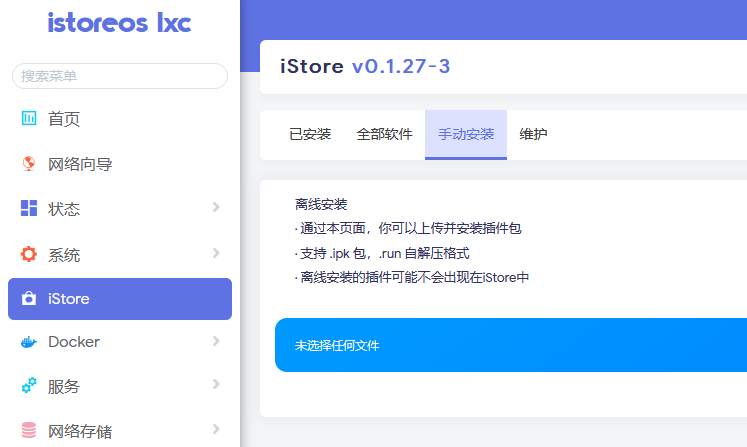Click the 网络向导 globe icon
Image resolution: width=747 pixels, height=447 pixels.
[29, 163]
